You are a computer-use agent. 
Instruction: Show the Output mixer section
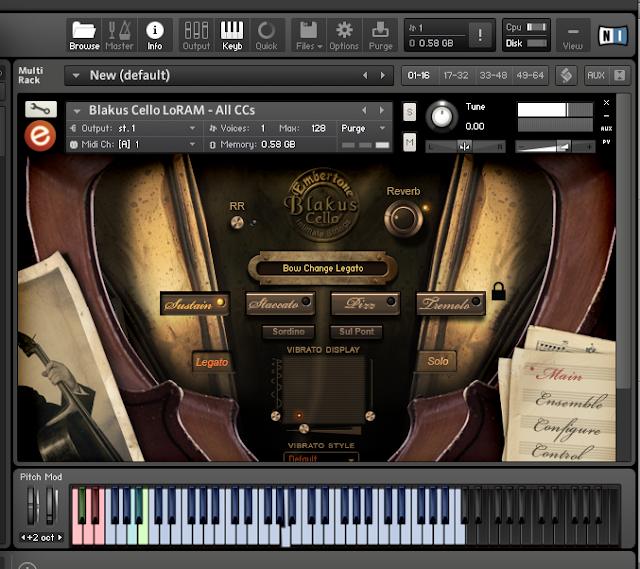tap(196, 35)
